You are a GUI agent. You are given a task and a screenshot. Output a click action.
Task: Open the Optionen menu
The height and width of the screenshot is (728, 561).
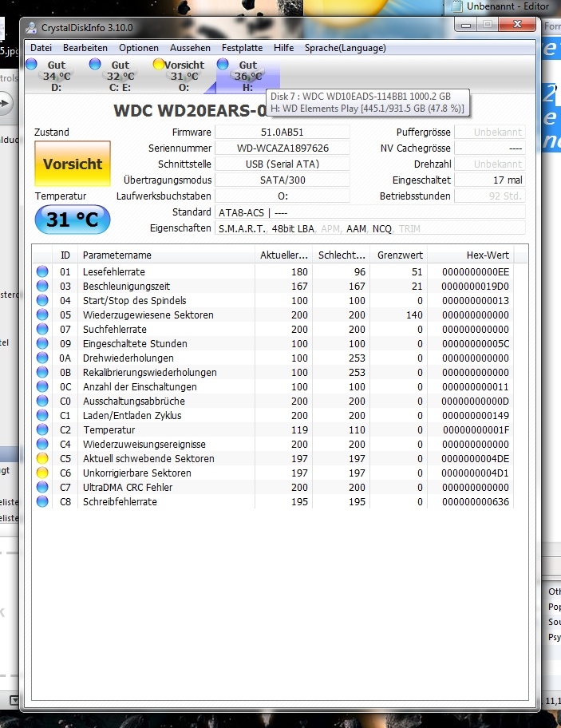[x=139, y=48]
